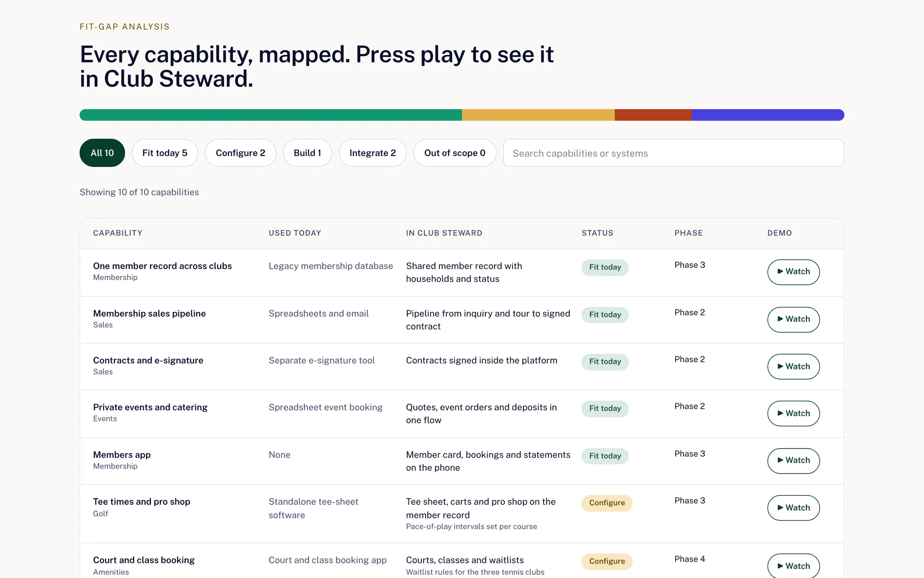Click 'Legacy membership database' cell
This screenshot has height=578, width=924.
[331, 266]
